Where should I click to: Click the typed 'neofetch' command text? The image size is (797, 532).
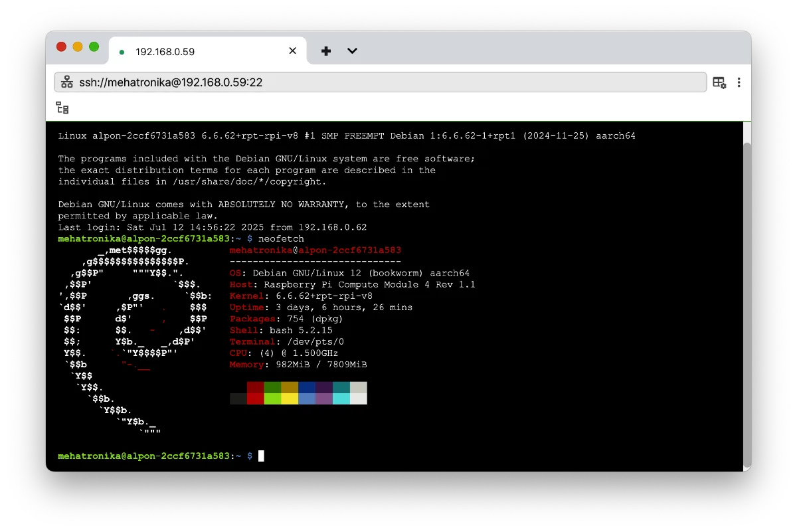(x=281, y=238)
